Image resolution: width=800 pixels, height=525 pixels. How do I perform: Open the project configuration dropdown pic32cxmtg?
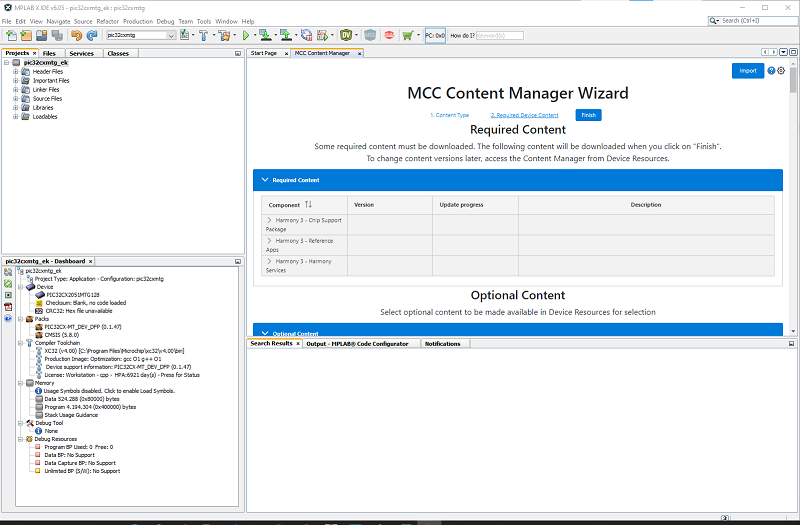click(x=141, y=35)
